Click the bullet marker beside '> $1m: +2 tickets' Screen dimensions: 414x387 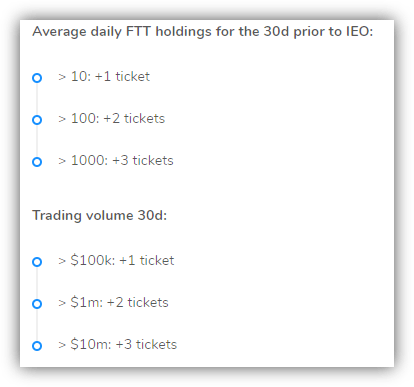coord(37,304)
